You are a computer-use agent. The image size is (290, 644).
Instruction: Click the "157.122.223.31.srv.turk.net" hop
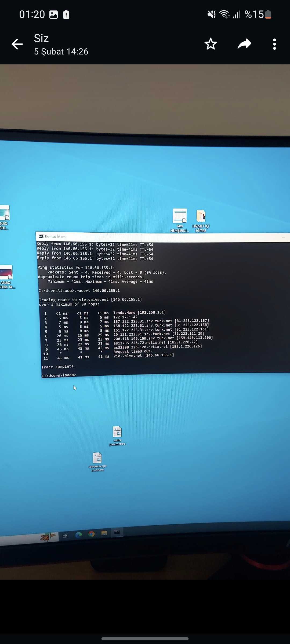pyautogui.click(x=161, y=321)
